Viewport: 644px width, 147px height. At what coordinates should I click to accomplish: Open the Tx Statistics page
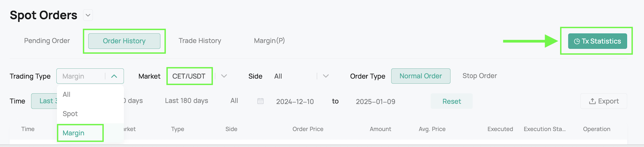[597, 41]
